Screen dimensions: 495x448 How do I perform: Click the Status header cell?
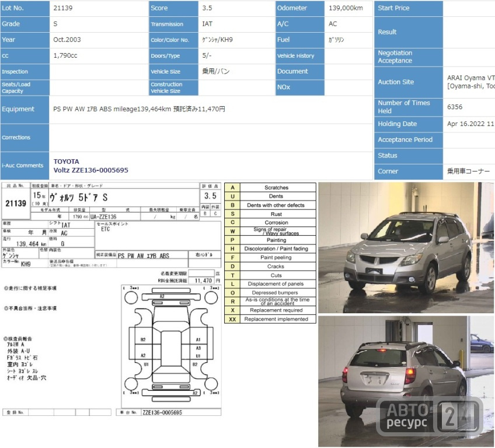[x=409, y=156]
